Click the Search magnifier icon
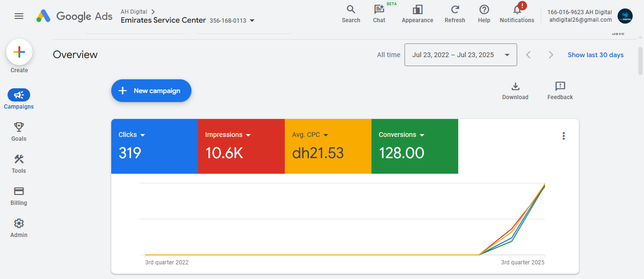The height and width of the screenshot is (279, 644). pos(351,10)
